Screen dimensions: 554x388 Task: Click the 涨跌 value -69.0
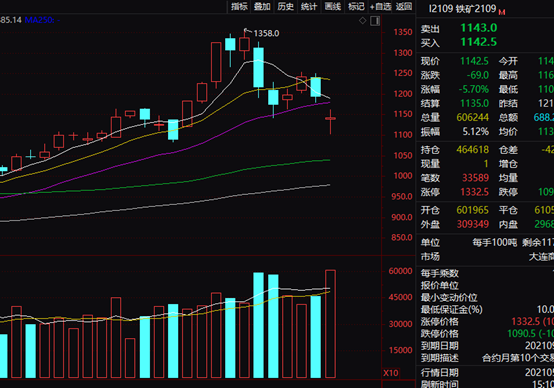coord(478,75)
